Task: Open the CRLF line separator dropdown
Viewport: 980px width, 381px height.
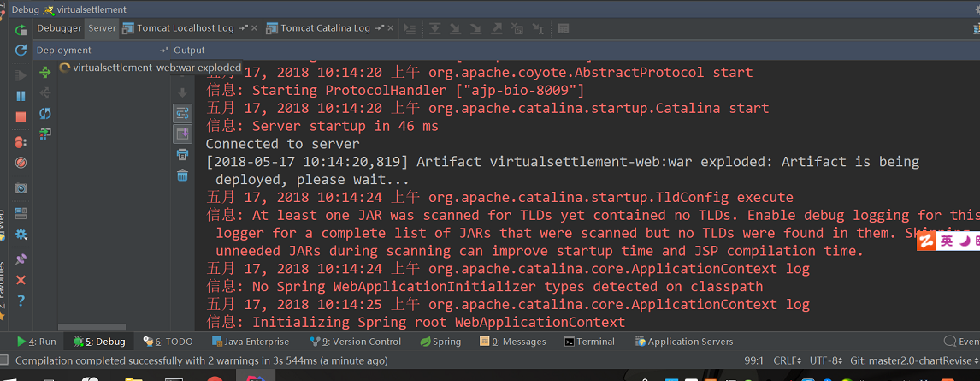Action: coord(787,361)
